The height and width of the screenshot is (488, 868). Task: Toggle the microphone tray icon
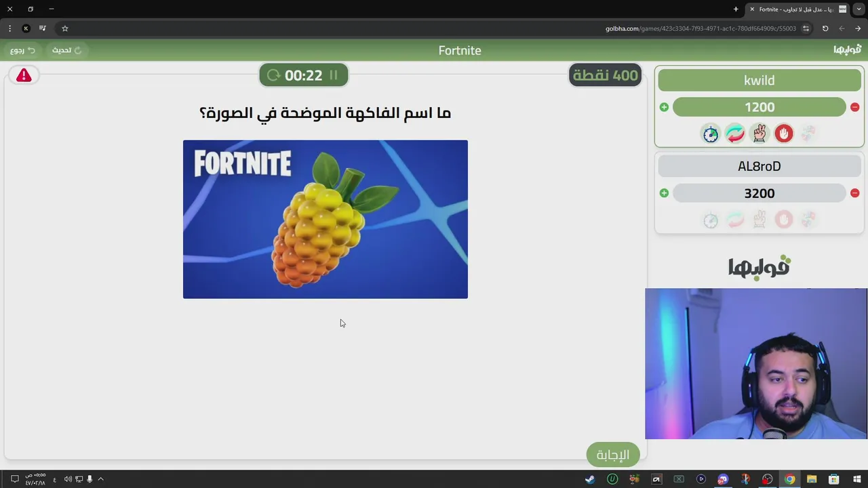pos(89,479)
